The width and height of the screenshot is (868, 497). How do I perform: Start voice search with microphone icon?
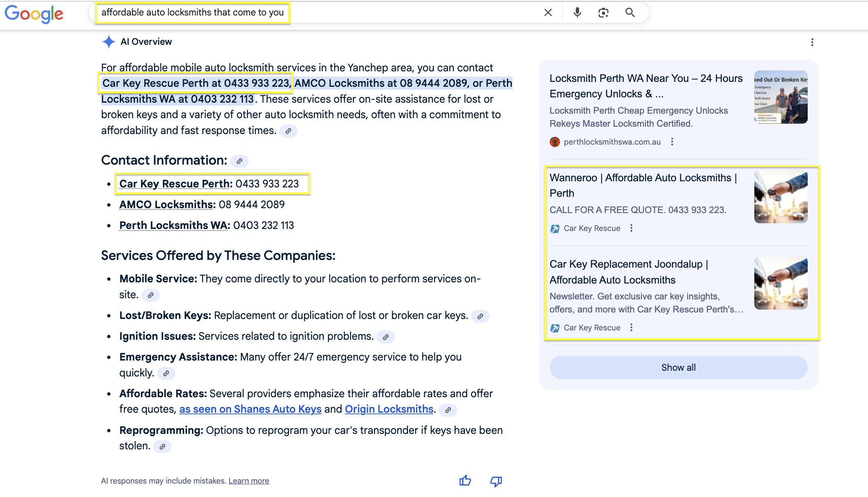pyautogui.click(x=577, y=13)
